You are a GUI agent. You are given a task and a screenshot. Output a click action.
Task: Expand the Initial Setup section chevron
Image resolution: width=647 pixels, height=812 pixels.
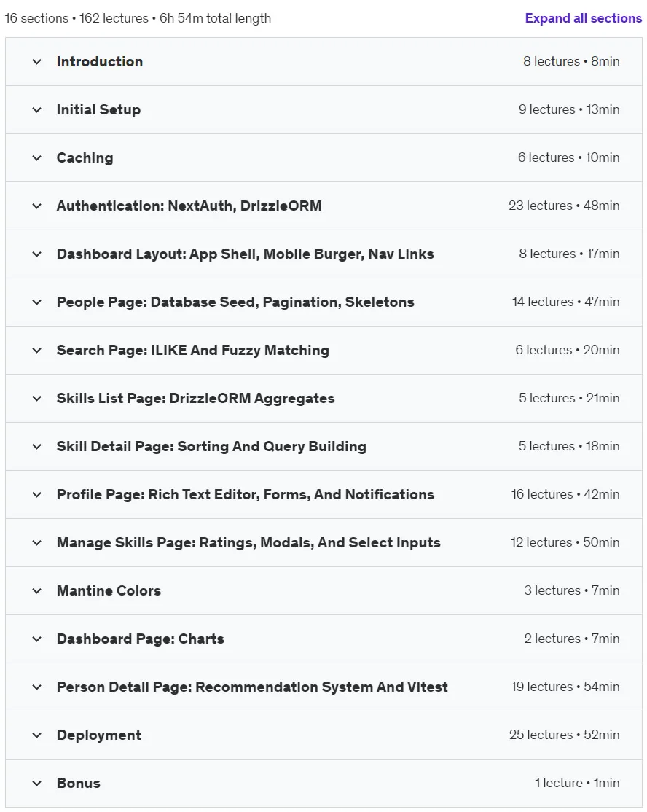[x=36, y=110]
